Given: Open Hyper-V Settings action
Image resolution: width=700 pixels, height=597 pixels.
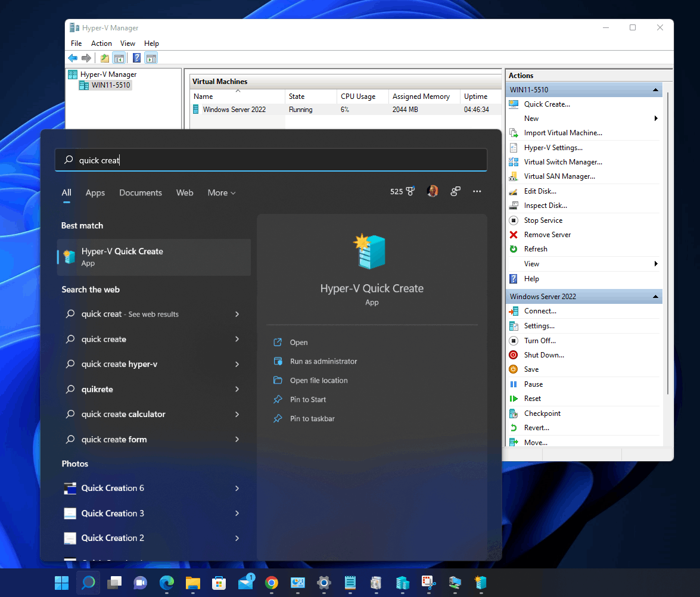Looking at the screenshot, I should pyautogui.click(x=553, y=147).
